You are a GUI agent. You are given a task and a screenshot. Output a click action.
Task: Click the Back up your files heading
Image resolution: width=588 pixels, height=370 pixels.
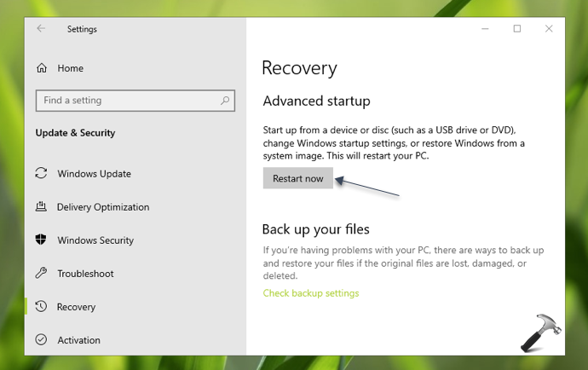pos(316,229)
